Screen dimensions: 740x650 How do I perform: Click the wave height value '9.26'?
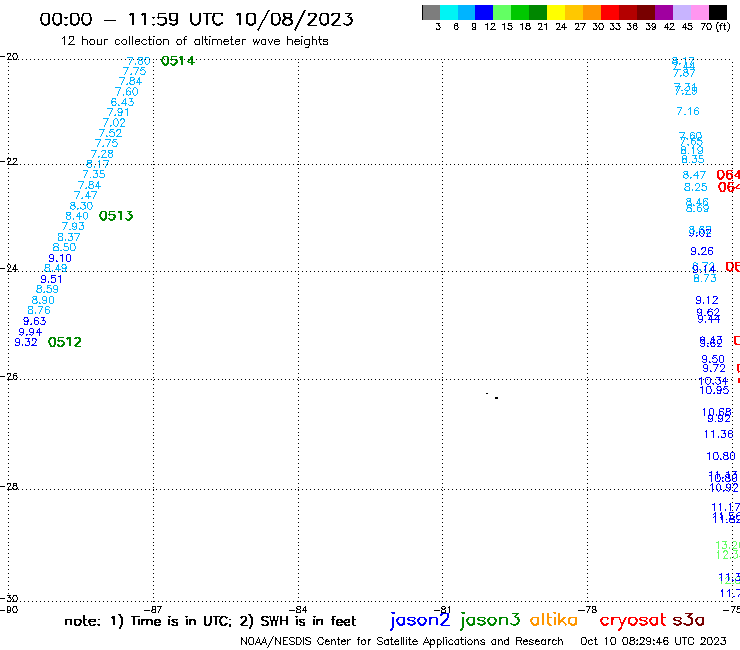click(x=702, y=252)
